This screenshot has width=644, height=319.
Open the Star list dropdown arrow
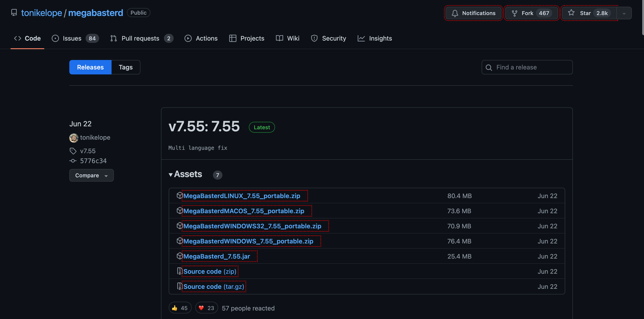(x=624, y=13)
